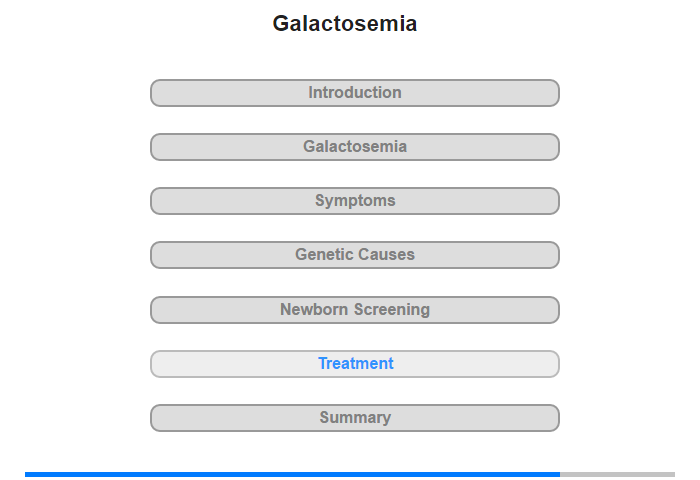
Task: Choose the first menu item, Introduction
Action: pos(354,93)
